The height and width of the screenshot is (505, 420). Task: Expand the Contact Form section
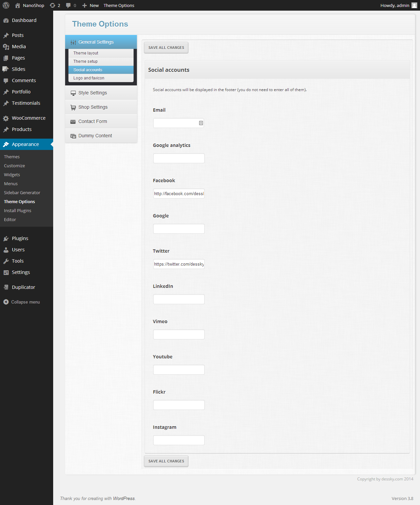coord(93,121)
